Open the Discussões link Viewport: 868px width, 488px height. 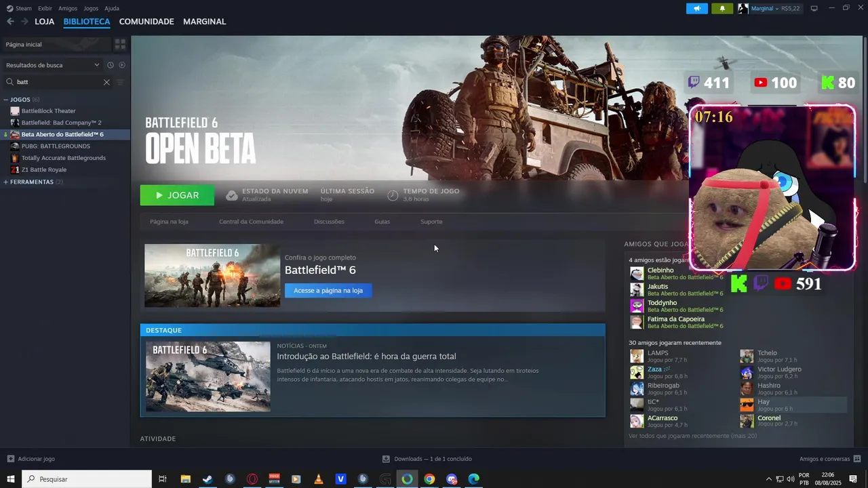click(329, 222)
